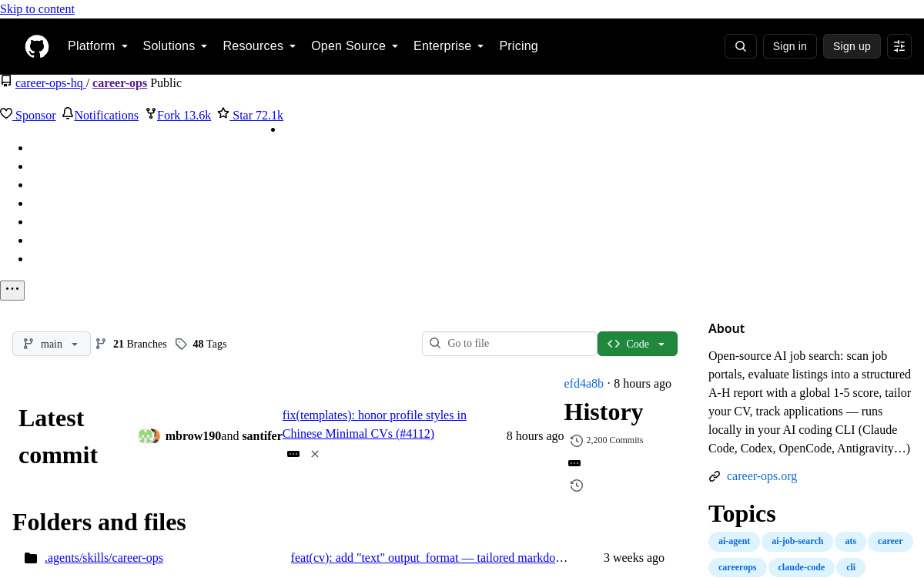
Task: Open mbrow190 author profile
Action: click(x=193, y=436)
